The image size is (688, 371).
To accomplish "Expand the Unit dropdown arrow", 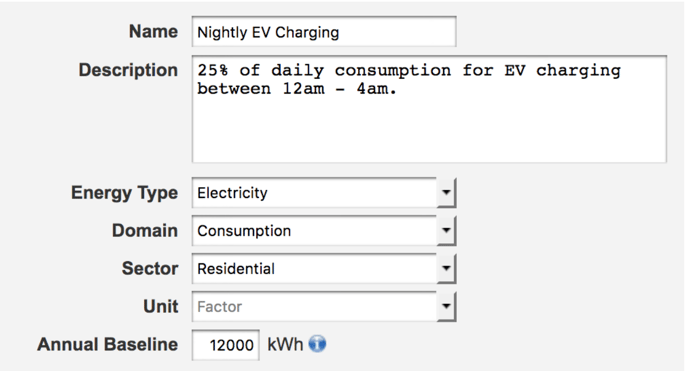I will coord(446,306).
